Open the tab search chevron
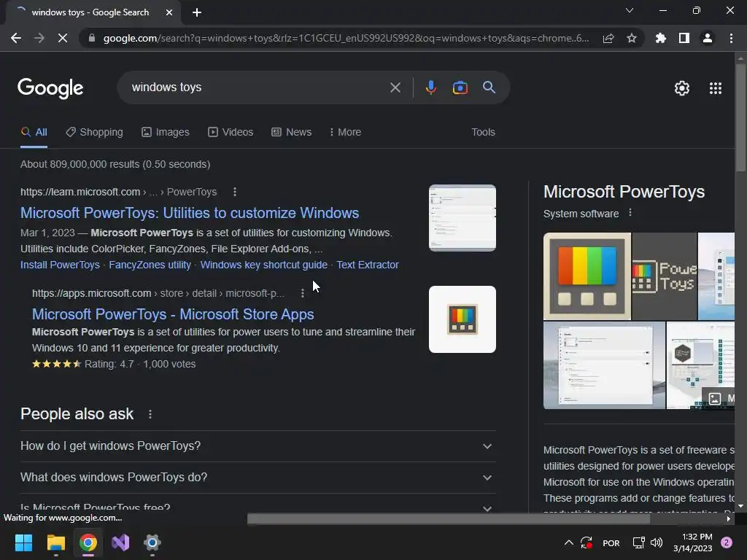This screenshot has height=560, width=747. (x=630, y=10)
